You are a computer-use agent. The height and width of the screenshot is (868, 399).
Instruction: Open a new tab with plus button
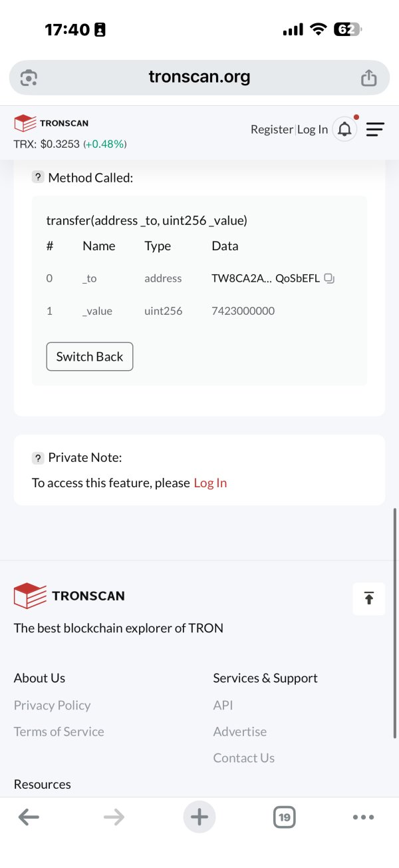click(199, 817)
